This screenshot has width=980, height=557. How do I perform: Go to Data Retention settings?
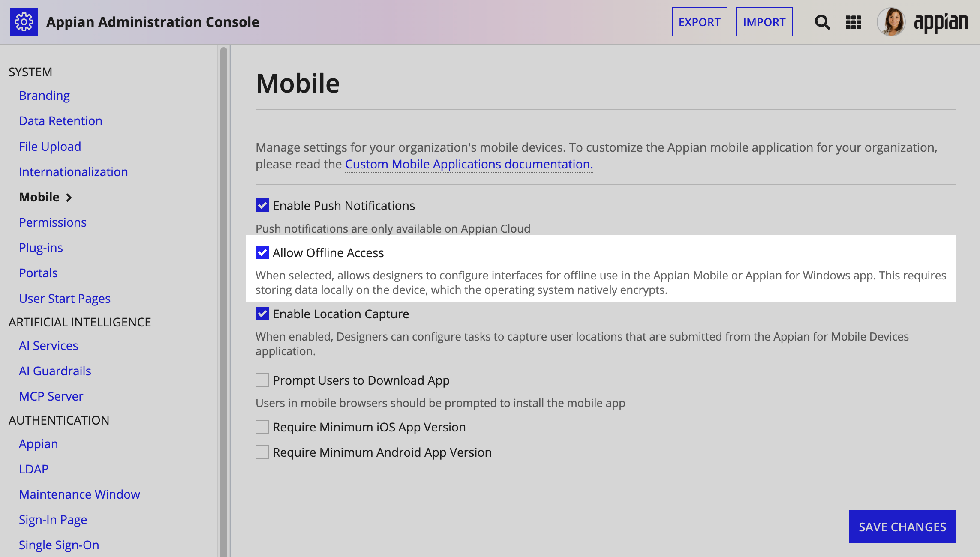pos(60,121)
